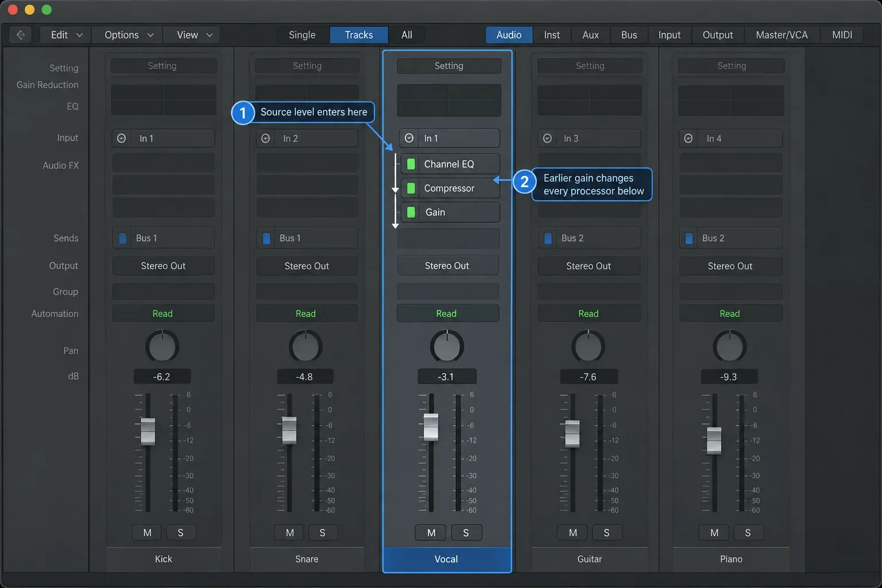Switch mixer to Tracks view
Screen dimensions: 882x588
point(359,35)
